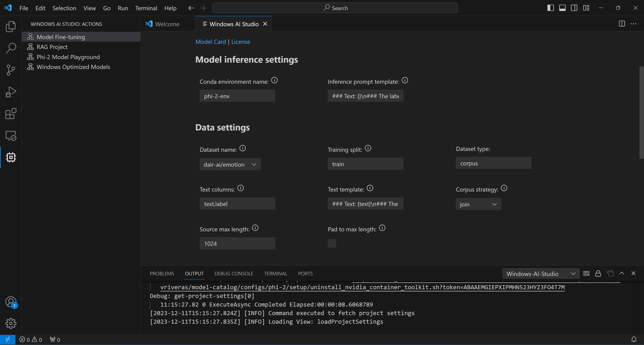Click the DEBUG CONSOLE tab
The width and height of the screenshot is (644, 345).
click(234, 273)
